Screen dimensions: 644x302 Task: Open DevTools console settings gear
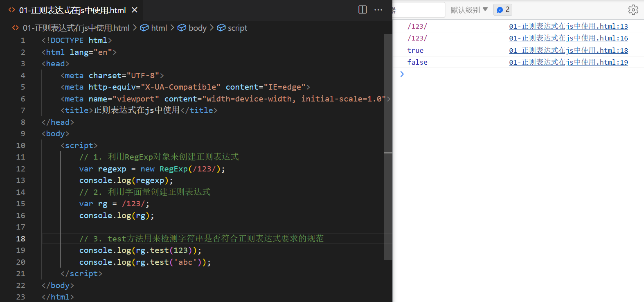tap(633, 10)
